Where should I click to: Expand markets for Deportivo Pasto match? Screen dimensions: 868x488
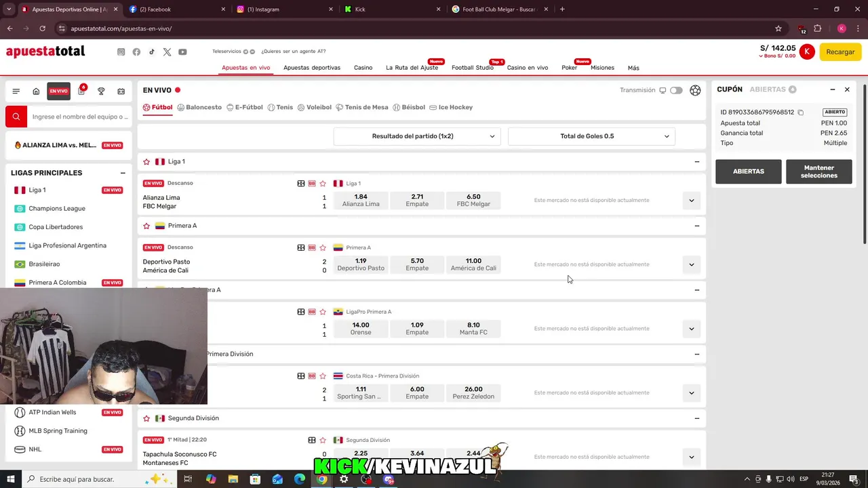pyautogui.click(x=691, y=264)
